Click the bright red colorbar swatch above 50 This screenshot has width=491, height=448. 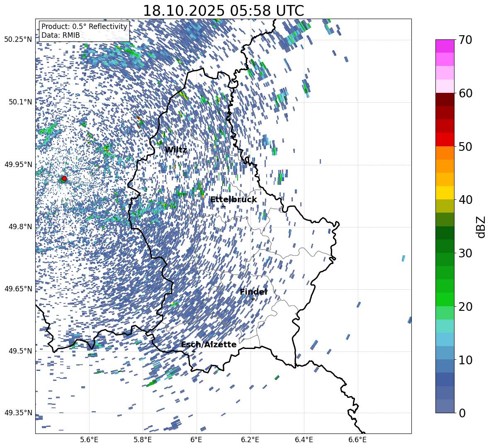(445, 140)
